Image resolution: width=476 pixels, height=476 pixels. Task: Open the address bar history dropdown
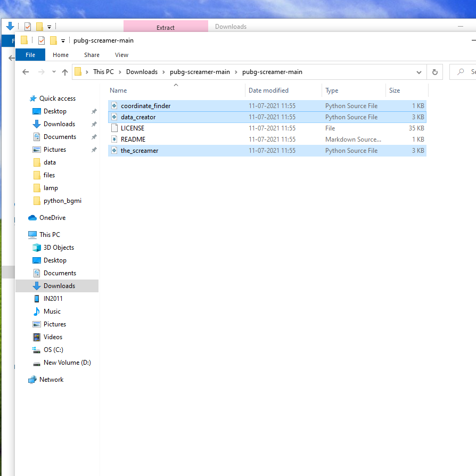(419, 72)
